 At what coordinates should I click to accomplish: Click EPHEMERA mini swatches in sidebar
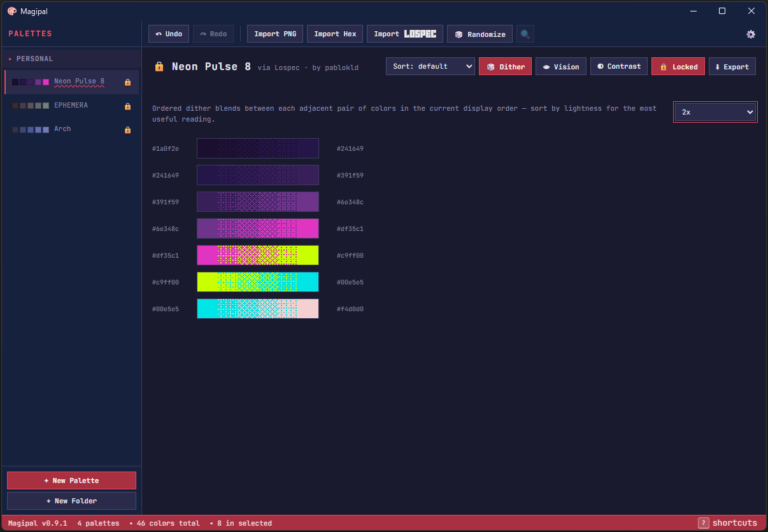point(31,106)
